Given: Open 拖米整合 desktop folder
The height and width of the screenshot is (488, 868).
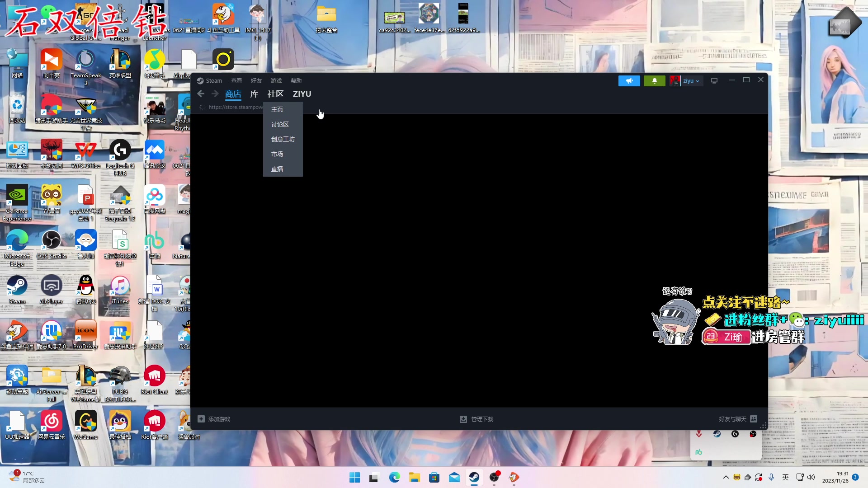Looking at the screenshot, I should point(326,19).
